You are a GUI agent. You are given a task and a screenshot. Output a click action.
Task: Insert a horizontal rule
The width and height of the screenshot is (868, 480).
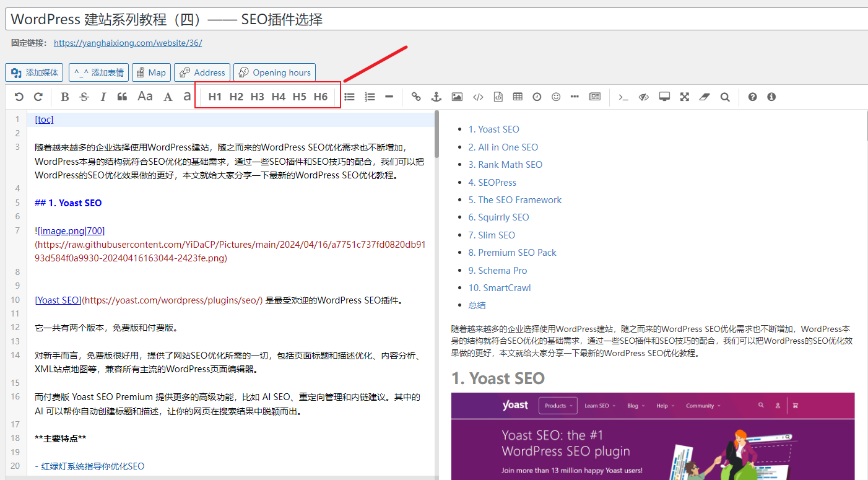click(x=389, y=97)
